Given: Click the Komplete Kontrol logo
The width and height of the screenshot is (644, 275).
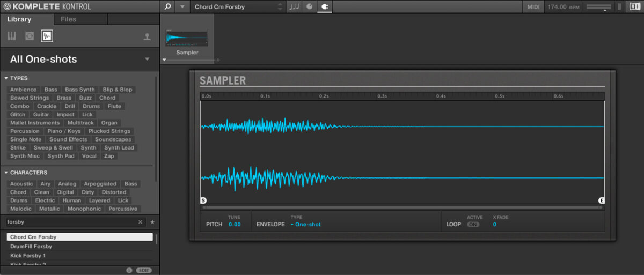Looking at the screenshot, I should point(47,6).
